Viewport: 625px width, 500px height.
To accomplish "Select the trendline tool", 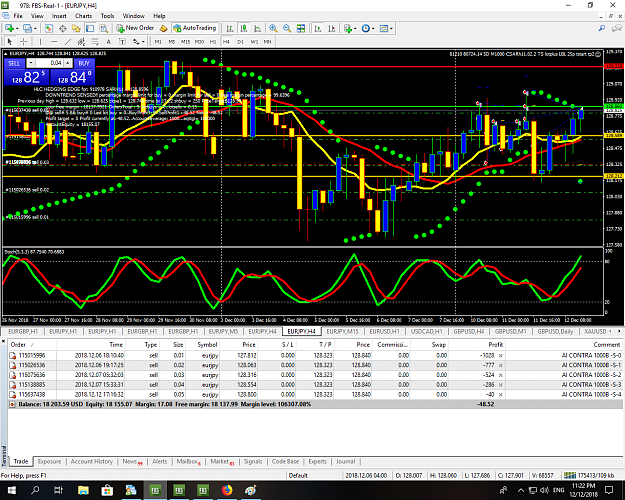I will click(x=68, y=41).
